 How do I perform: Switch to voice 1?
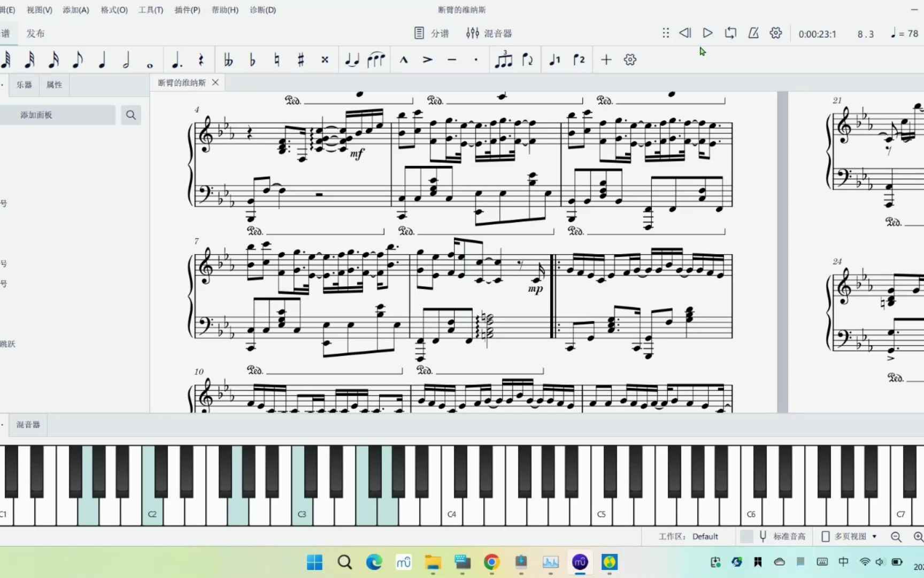555,59
